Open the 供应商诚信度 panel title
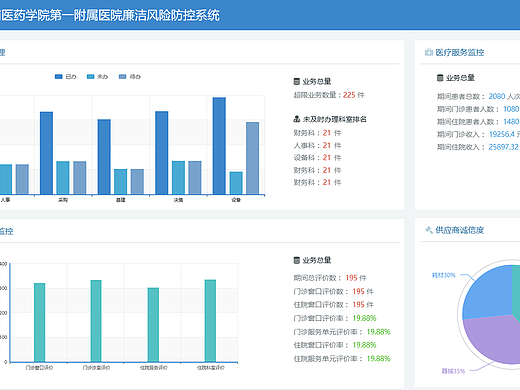Image resolution: width=520 pixels, height=390 pixels. click(x=460, y=230)
